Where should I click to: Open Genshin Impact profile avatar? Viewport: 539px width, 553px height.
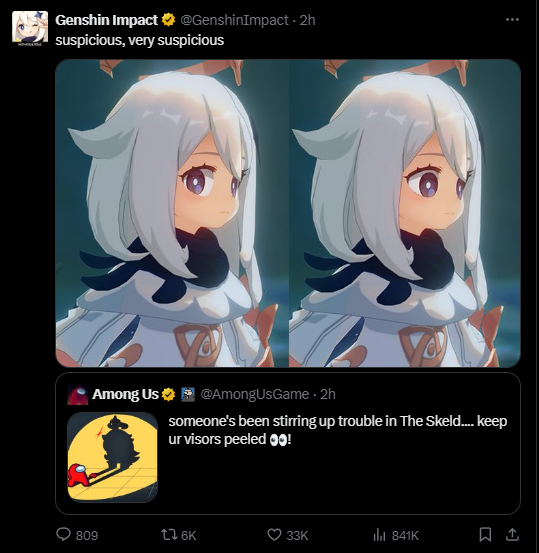(30, 28)
